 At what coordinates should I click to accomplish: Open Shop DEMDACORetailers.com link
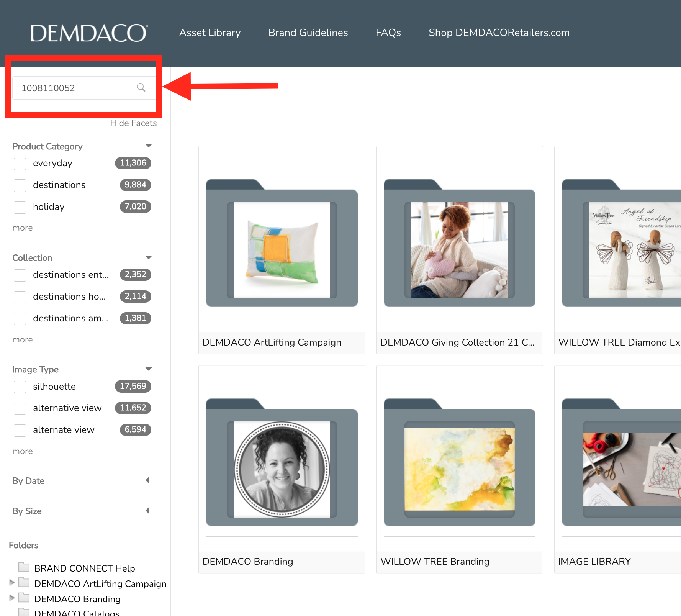click(499, 33)
